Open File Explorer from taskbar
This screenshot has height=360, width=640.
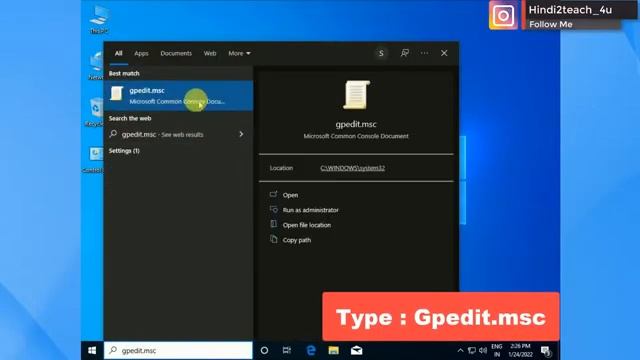(333, 350)
